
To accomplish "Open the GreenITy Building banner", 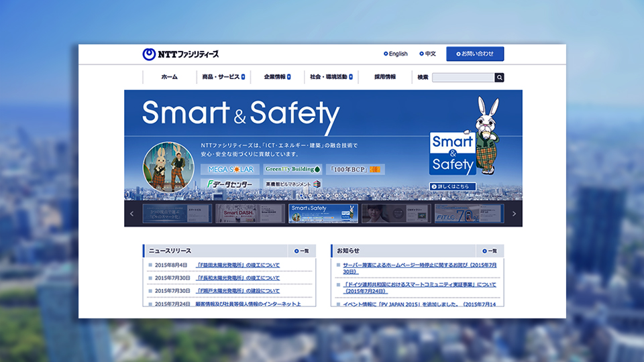I will [x=292, y=169].
